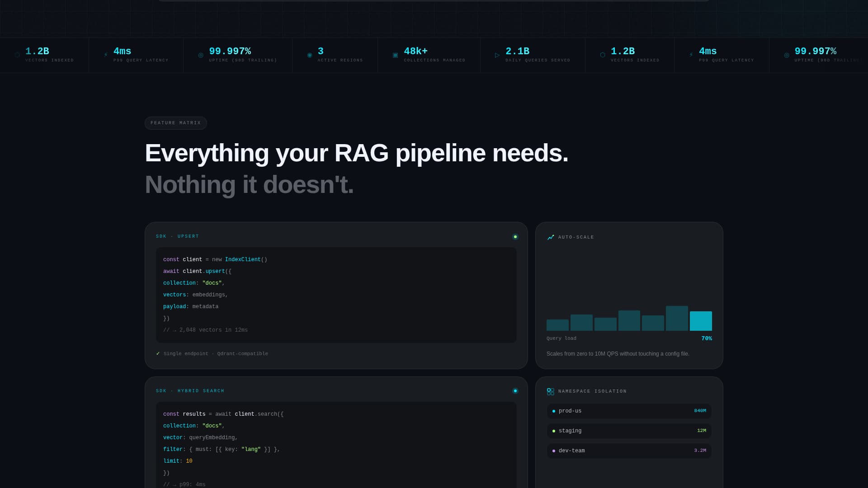Click the Auto-Scale heading text
The height and width of the screenshot is (488, 868).
(576, 237)
